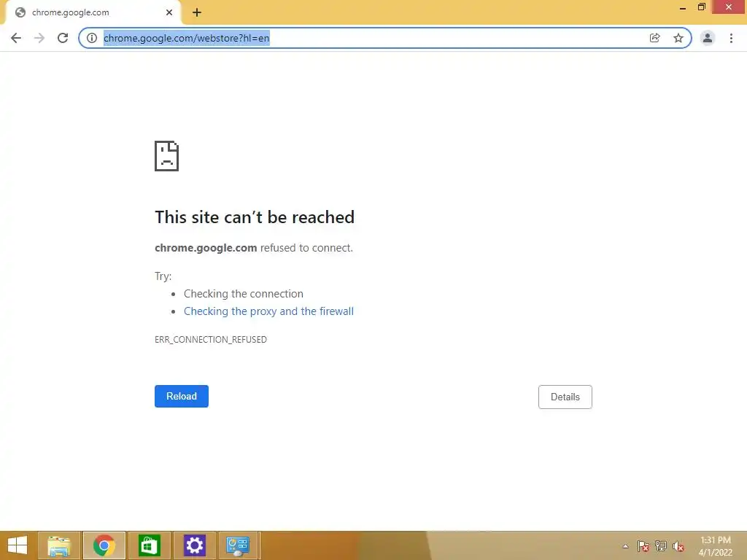This screenshot has height=560, width=747.
Task: Open a new tab with plus button
Action: coord(197,13)
